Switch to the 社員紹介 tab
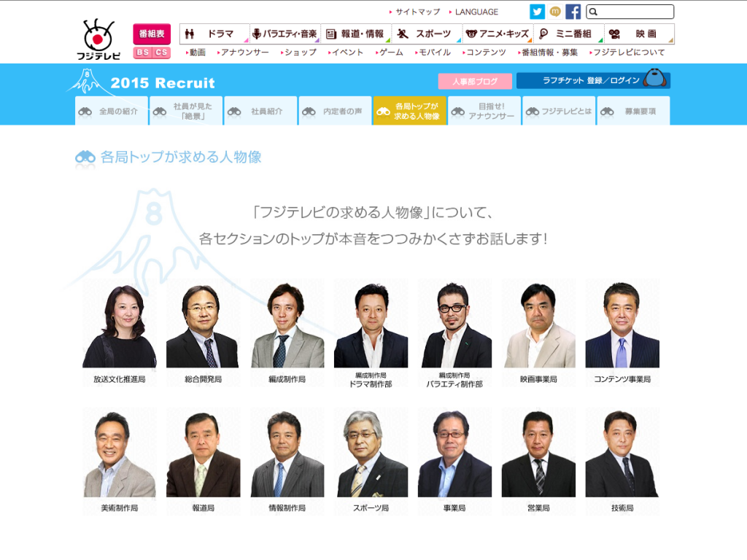Viewport: 747px width, 560px height. tap(260, 110)
